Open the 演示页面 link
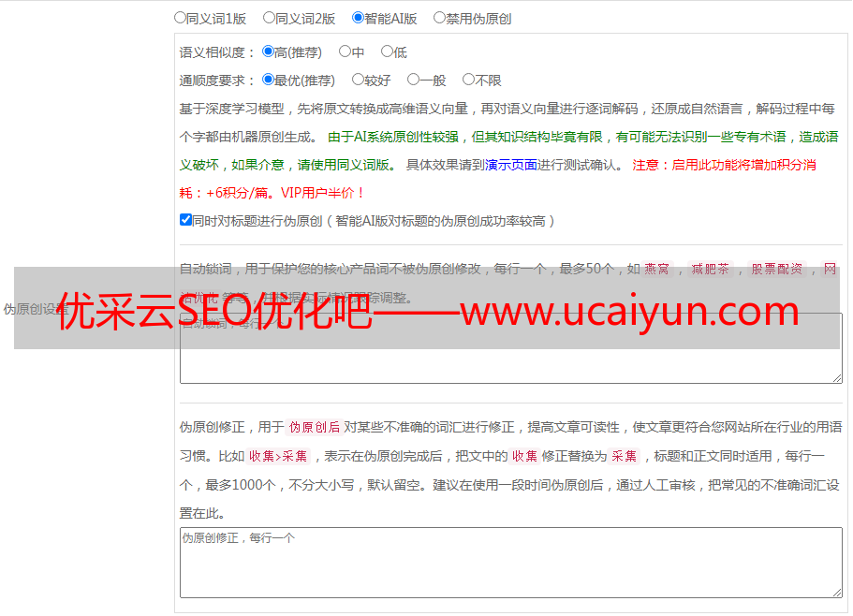The image size is (853, 616). point(511,165)
